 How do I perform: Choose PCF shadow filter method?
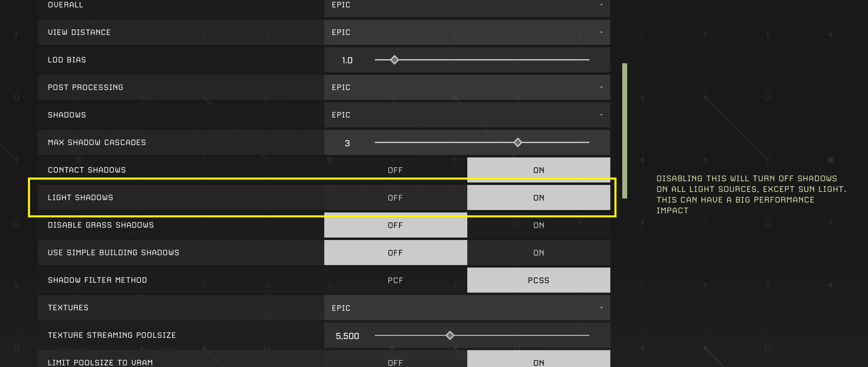point(395,280)
